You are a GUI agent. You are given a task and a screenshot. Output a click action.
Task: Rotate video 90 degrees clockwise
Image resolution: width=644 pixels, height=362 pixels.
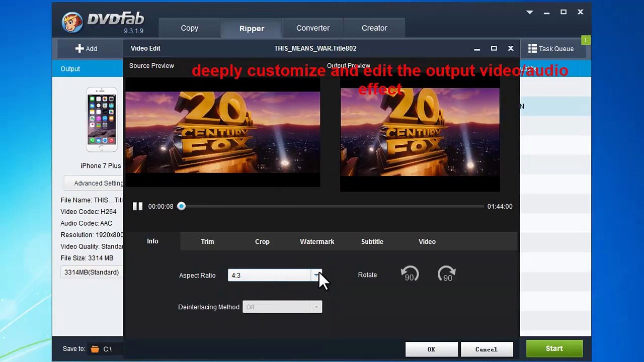point(447,275)
